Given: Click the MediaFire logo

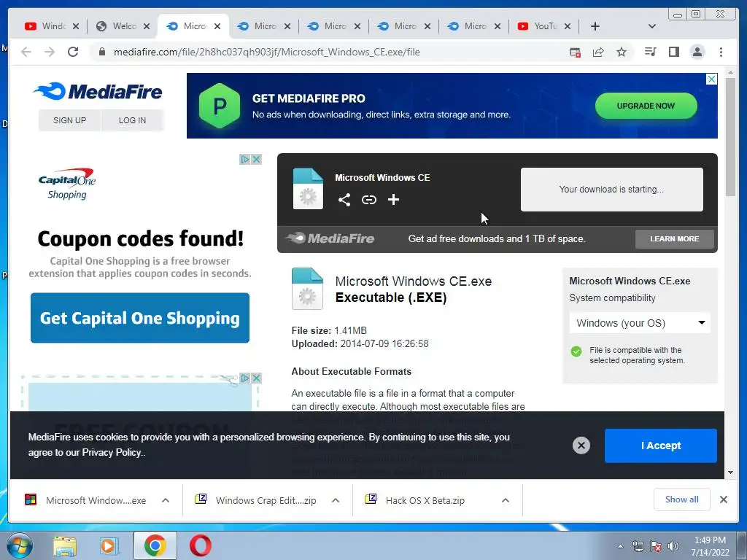Looking at the screenshot, I should pos(98,91).
